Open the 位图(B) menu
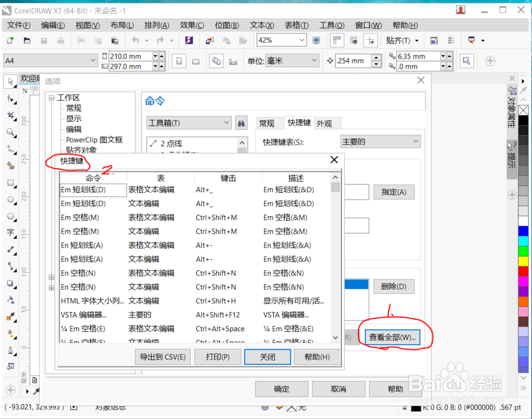This screenshot has width=532, height=419. [x=227, y=26]
